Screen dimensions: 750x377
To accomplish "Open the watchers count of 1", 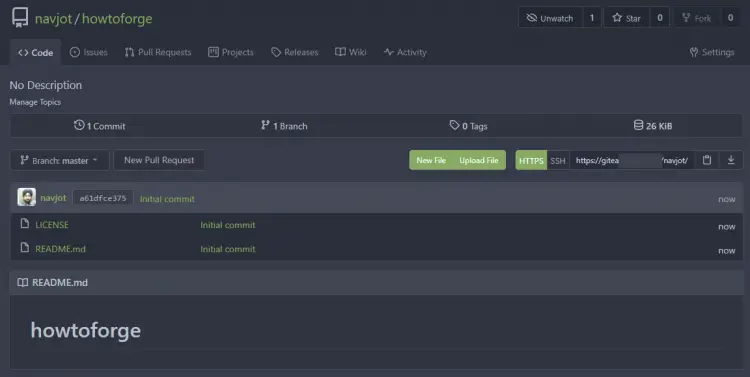I will (592, 18).
